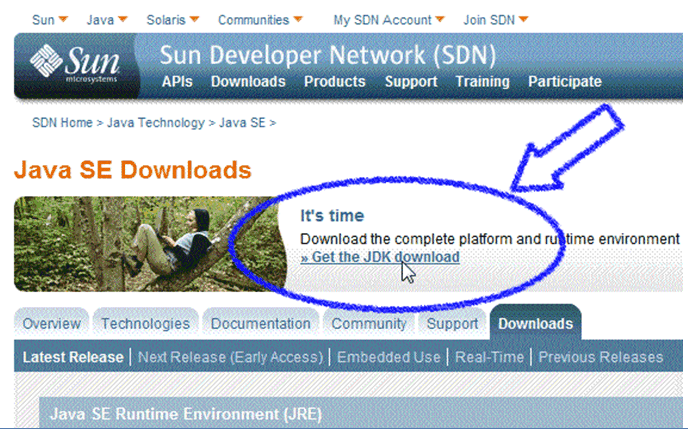Go to APIs in SDN navigation
Image resolution: width=688 pixels, height=430 pixels.
pos(177,82)
